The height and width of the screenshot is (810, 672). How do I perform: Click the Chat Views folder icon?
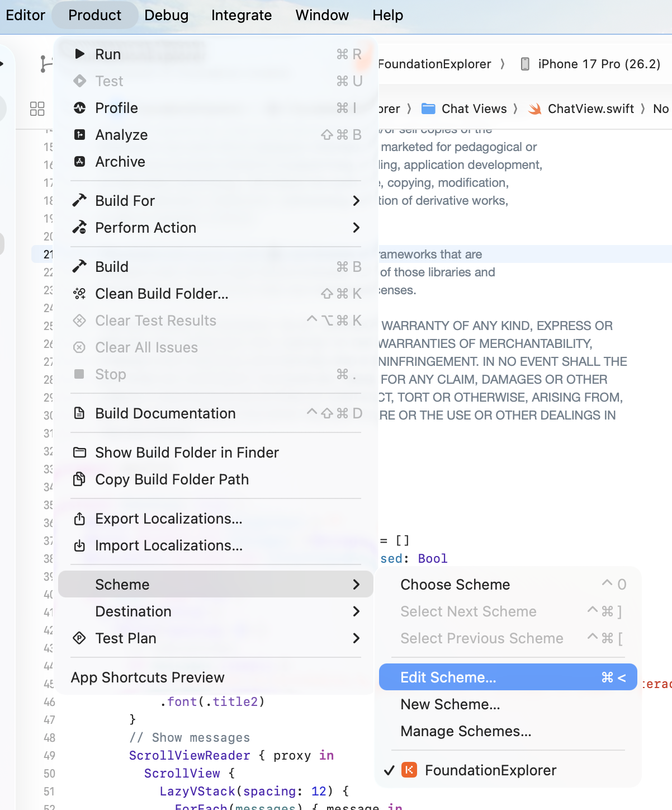(x=428, y=109)
